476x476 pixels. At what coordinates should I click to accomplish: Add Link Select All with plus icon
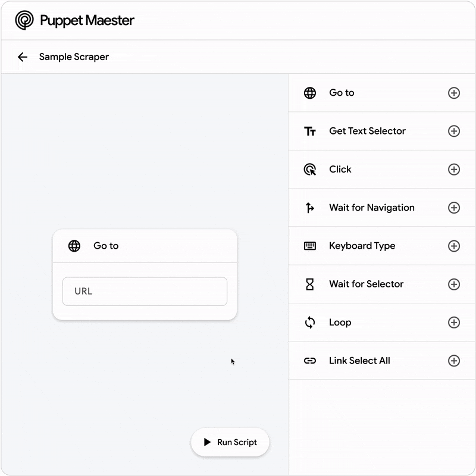click(454, 361)
